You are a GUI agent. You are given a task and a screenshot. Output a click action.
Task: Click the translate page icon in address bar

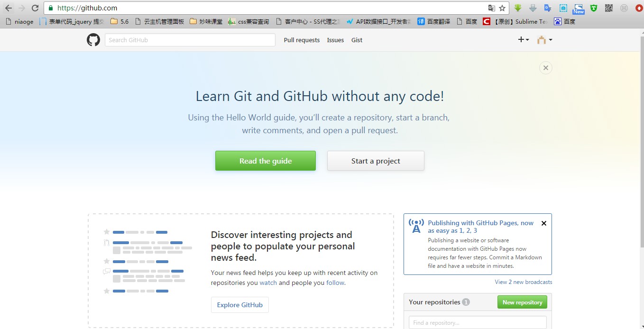pyautogui.click(x=492, y=8)
